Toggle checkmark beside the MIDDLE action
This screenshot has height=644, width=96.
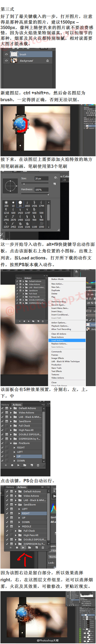tap(7, 526)
